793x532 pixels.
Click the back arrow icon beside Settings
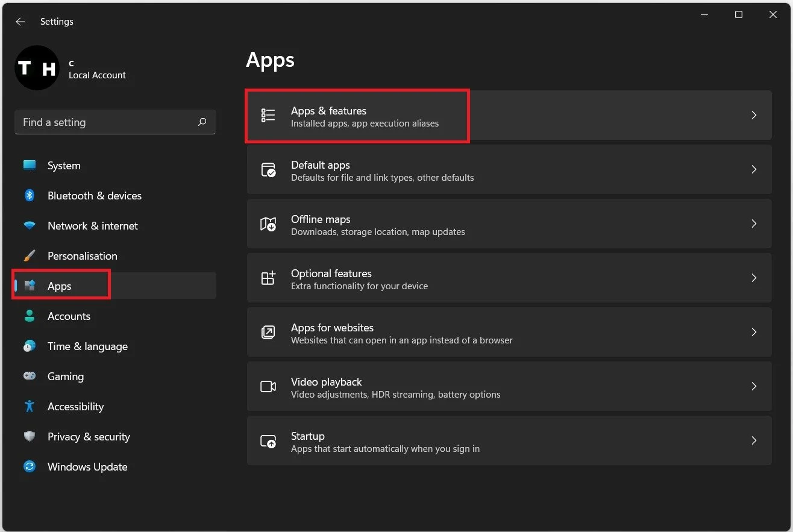(20, 22)
